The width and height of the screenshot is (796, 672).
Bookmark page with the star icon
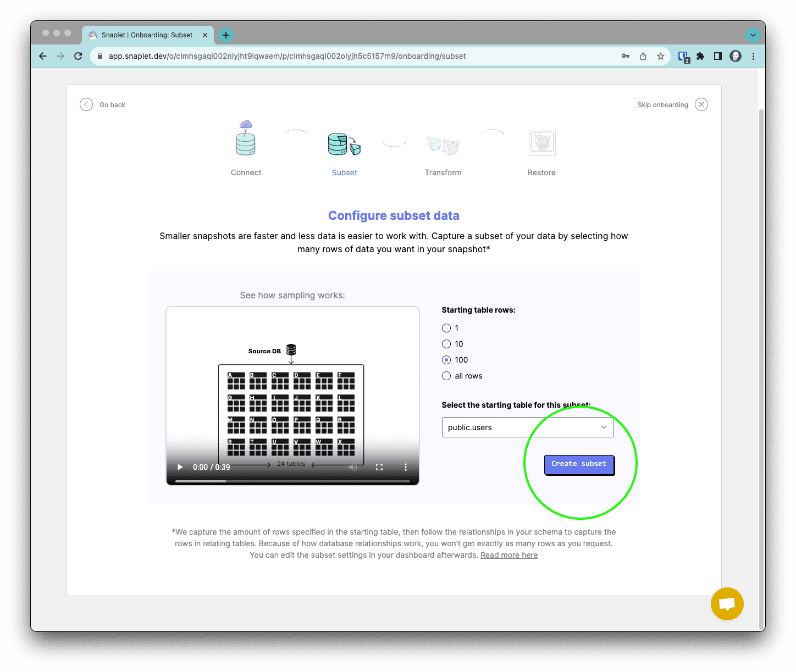660,56
